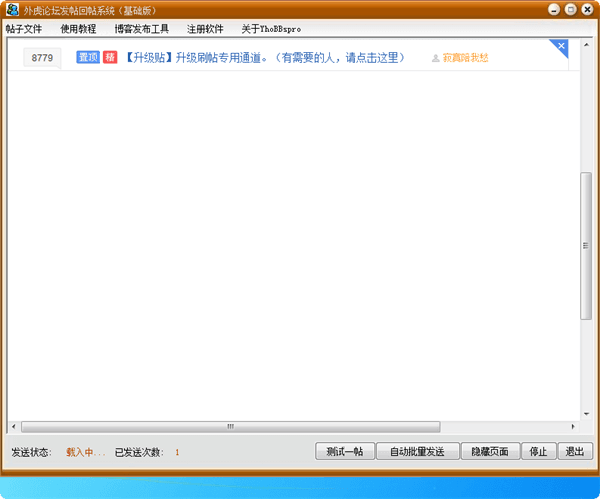This screenshot has width=600, height=499.
Task: Open the 帖子文件 menu
Action: click(24, 29)
